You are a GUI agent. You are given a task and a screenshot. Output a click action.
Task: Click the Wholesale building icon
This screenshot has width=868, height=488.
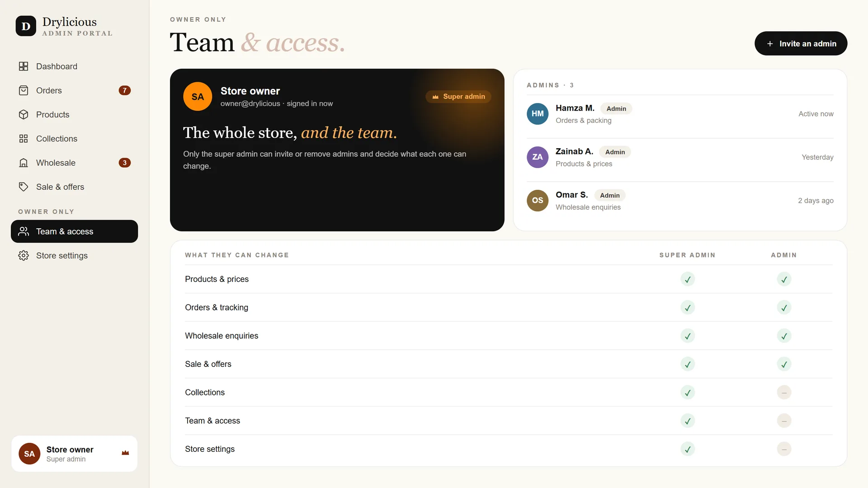click(x=24, y=163)
